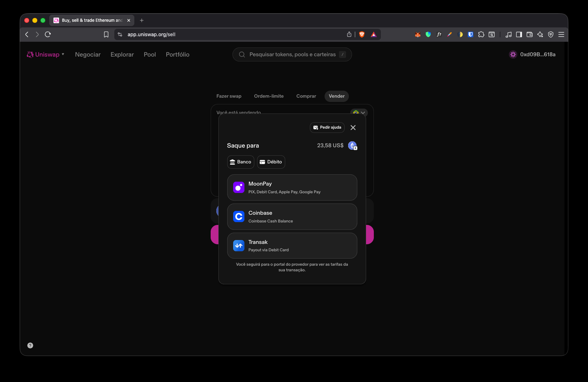Open the f? font extension
The width and height of the screenshot is (588, 382).
(439, 34)
